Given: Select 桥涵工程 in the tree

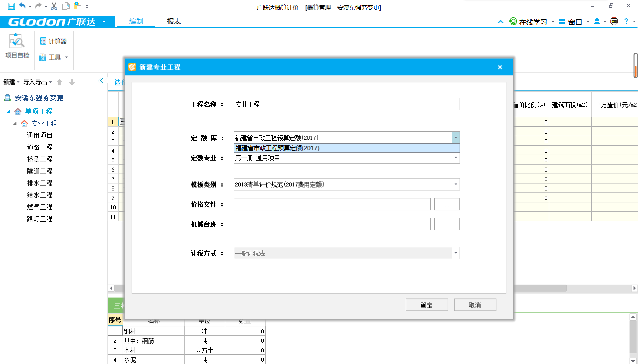Looking at the screenshot, I should click(x=40, y=159).
